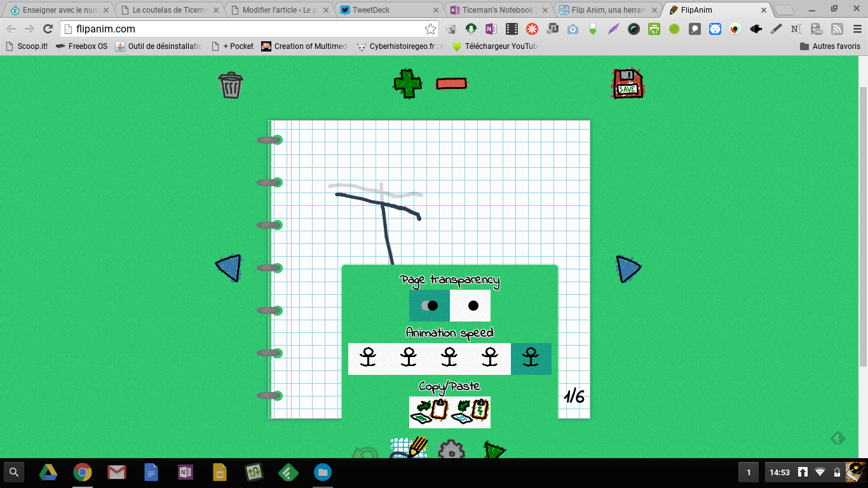Open the Le coutelas de Ticeman tab
Screen dimensions: 868x488
click(x=170, y=10)
